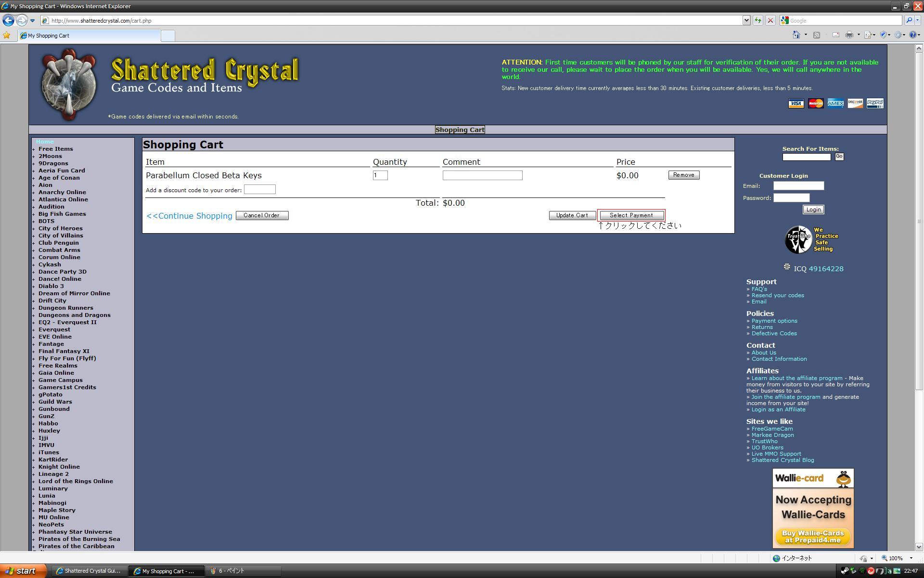This screenshot has height=578, width=924.
Task: Open the Safety shield icon
Action: [x=884, y=35]
